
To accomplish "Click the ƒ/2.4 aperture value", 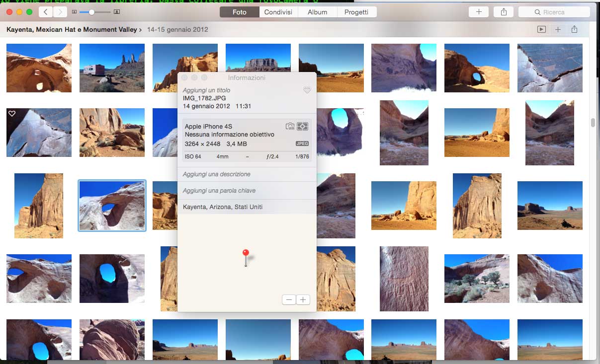I will (x=272, y=157).
